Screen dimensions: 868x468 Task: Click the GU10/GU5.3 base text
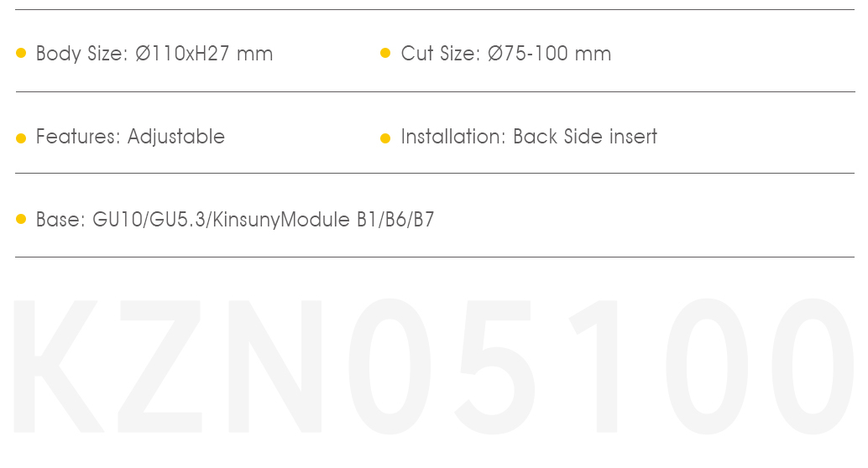pyautogui.click(x=149, y=220)
